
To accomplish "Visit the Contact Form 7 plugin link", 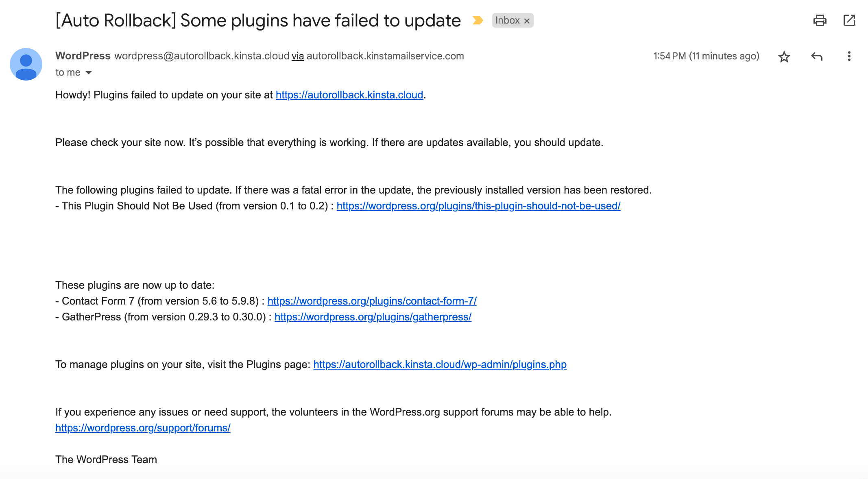I will (372, 301).
